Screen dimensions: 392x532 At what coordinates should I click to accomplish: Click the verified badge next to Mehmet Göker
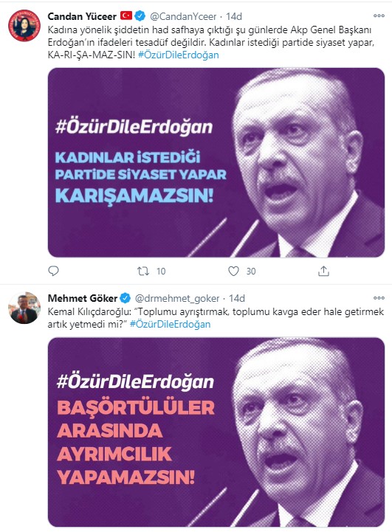(x=125, y=298)
